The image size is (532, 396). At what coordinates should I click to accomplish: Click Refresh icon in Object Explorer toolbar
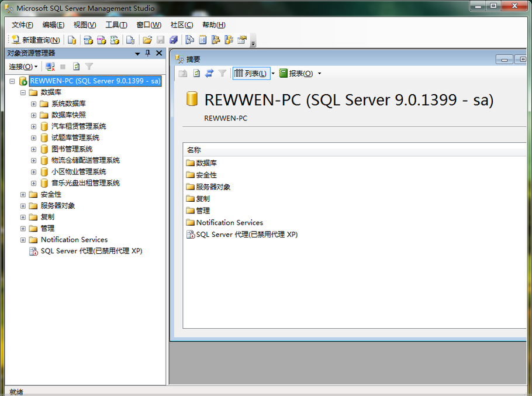[x=77, y=67]
